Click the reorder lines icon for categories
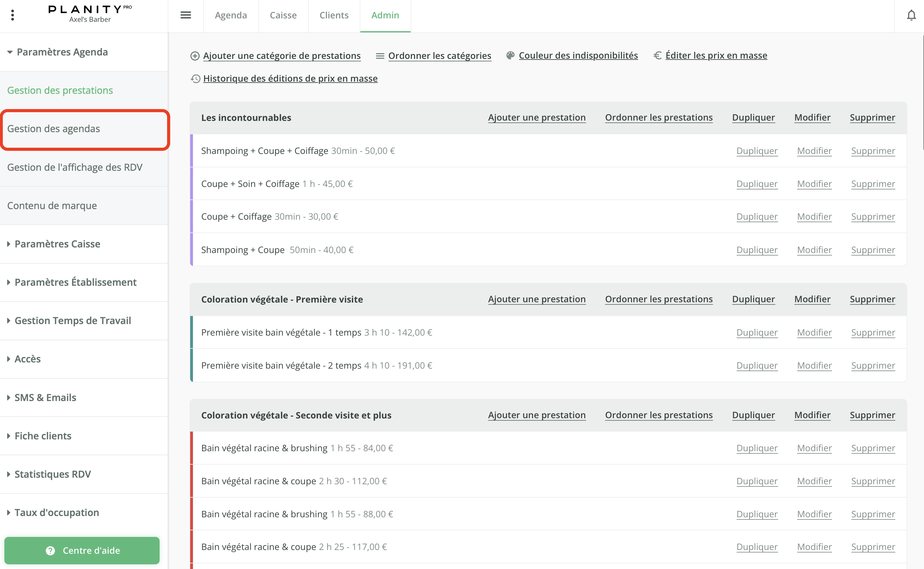The image size is (924, 569). (x=380, y=56)
